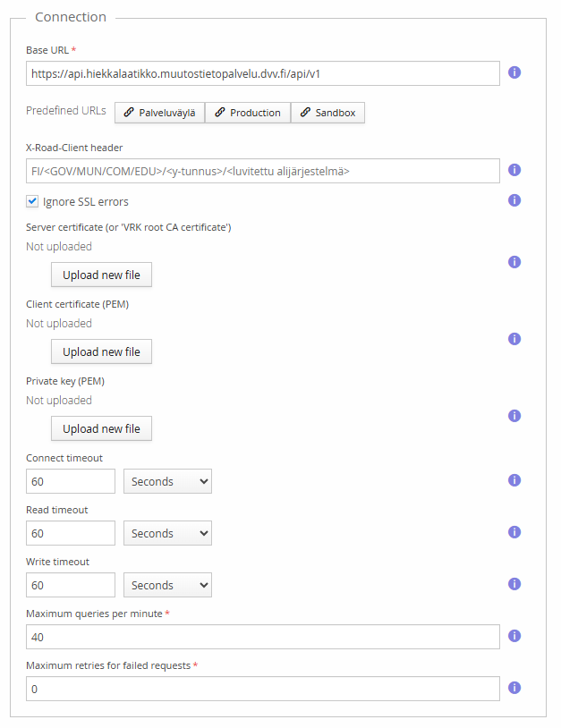Click the X-Road-Client header text field
The height and width of the screenshot is (728, 561).
point(262,171)
